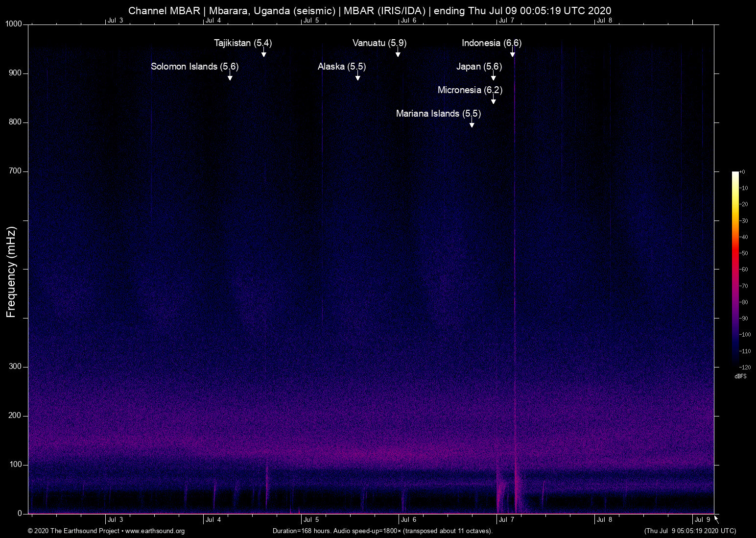Select the 1000 frequency tick label
756x538 pixels.
pos(14,24)
